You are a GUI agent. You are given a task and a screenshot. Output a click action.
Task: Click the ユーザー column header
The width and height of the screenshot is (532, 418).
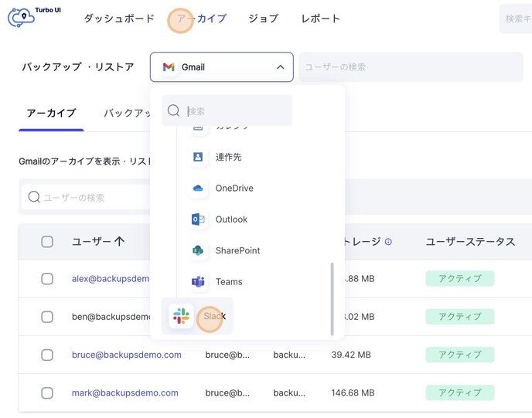pos(91,241)
